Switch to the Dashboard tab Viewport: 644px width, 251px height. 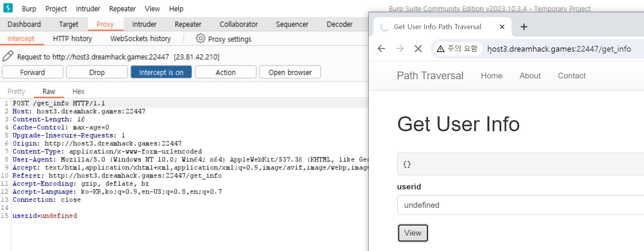[x=24, y=24]
